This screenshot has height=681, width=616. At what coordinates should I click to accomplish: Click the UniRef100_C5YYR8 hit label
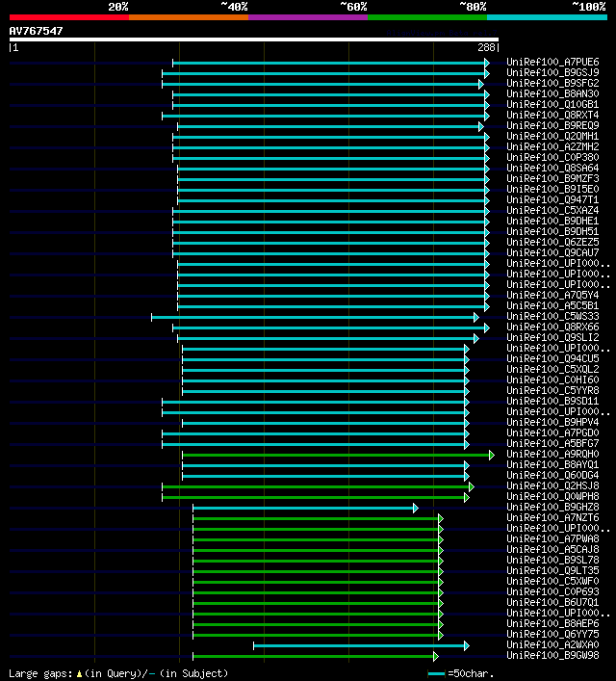point(552,390)
